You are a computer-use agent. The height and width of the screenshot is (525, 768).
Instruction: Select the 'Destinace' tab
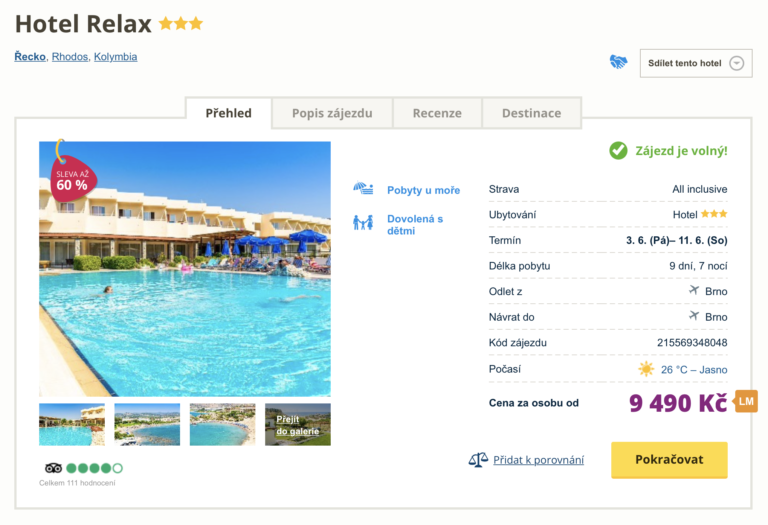coord(531,113)
